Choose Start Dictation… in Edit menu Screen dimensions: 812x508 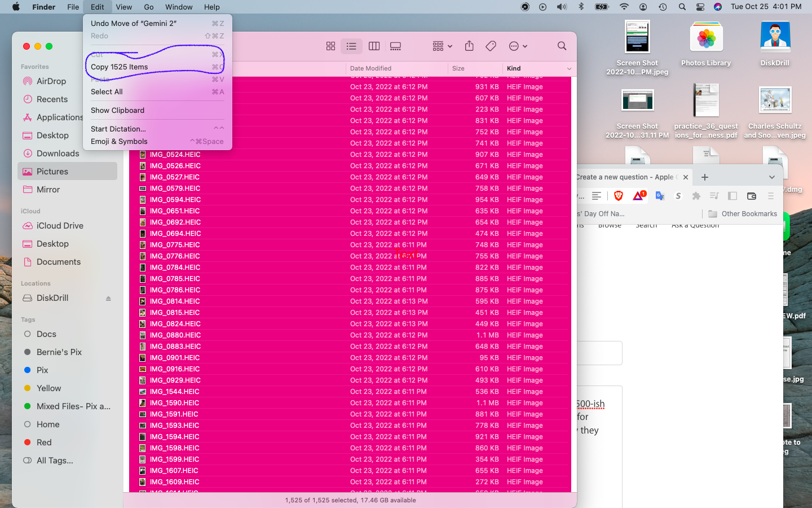(157, 129)
